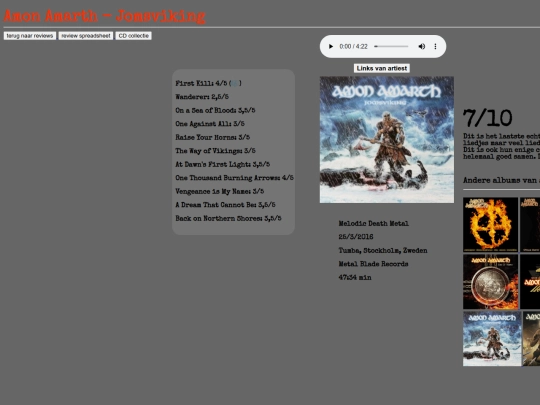This screenshot has width=540, height=405.
Task: Click 'Links van artiest' button
Action: tap(382, 68)
